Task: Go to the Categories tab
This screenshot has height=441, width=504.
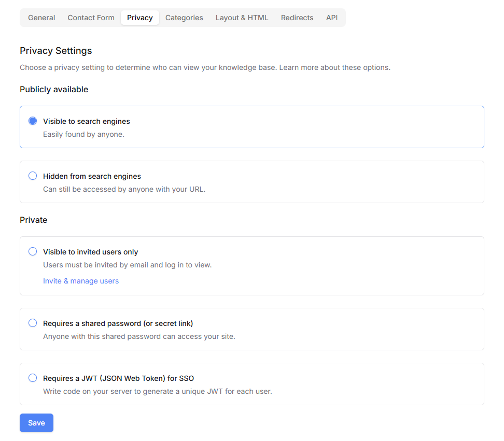Action: 184,18
